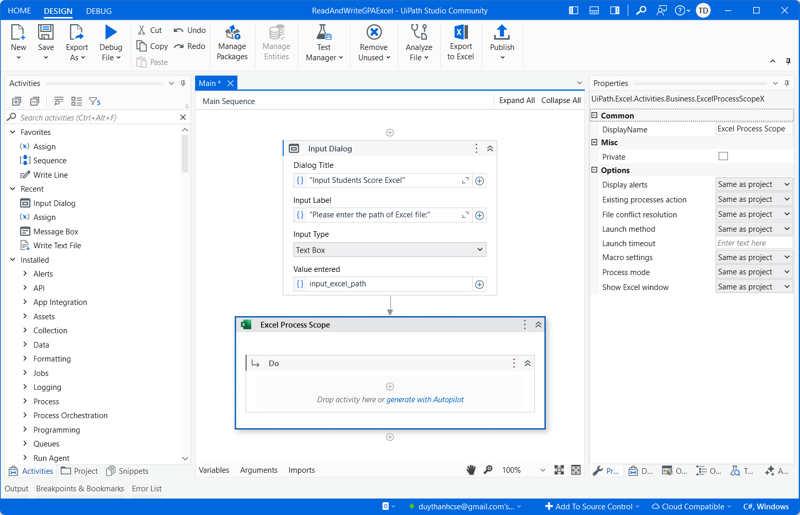Image resolution: width=800 pixels, height=515 pixels.
Task: Toggle the overview panel icon
Action: tap(576, 470)
